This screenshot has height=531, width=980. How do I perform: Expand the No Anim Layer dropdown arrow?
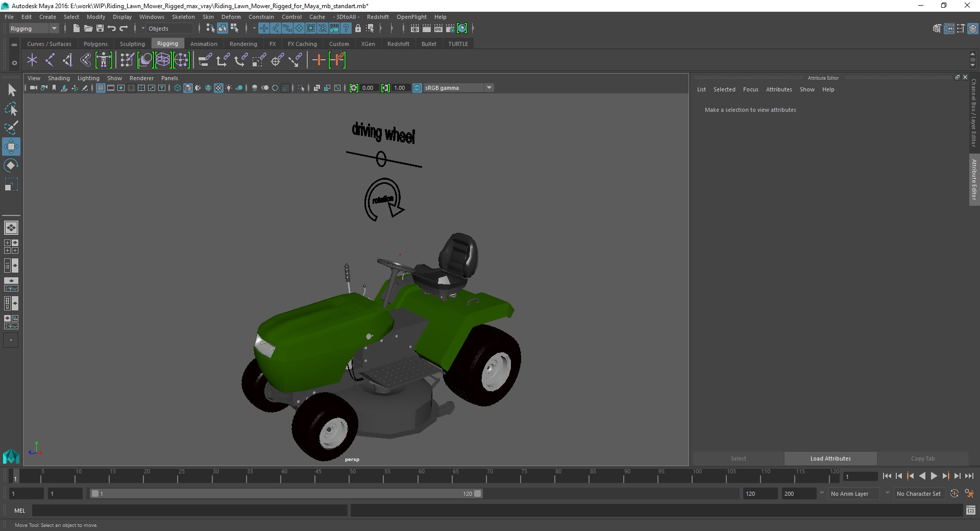(x=822, y=493)
